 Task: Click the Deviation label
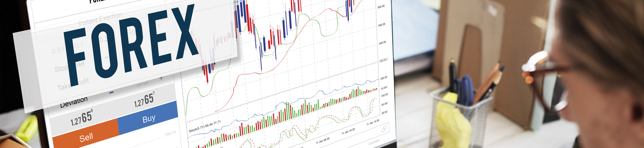[74, 102]
